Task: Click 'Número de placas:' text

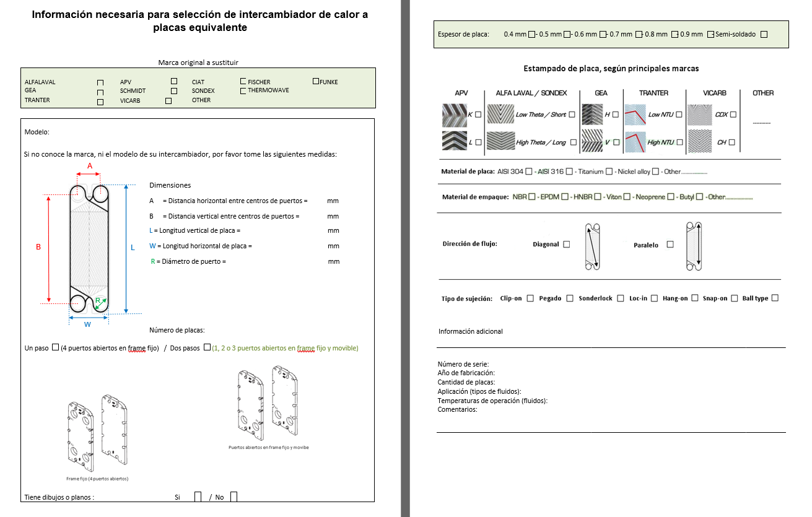Action: tap(177, 330)
